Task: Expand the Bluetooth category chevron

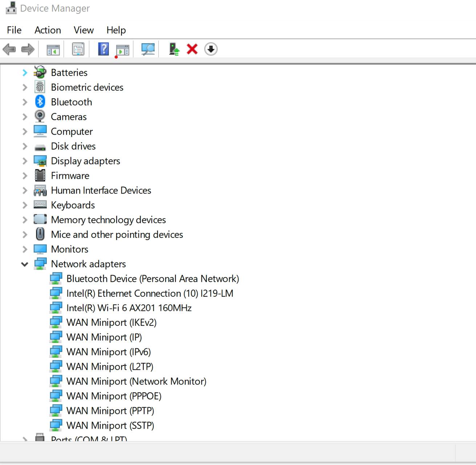Action: click(x=25, y=102)
